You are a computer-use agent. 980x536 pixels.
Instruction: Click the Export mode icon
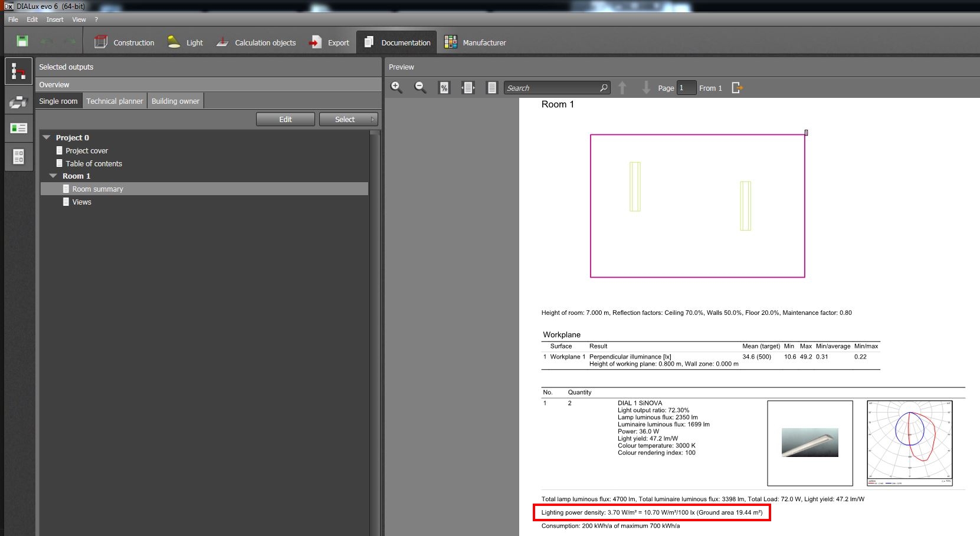329,42
